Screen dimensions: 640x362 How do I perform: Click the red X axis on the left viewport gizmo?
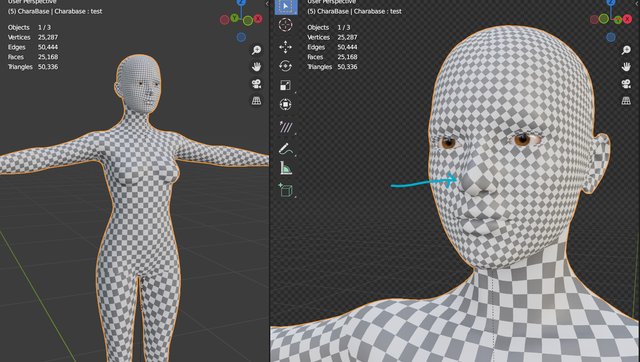point(258,19)
